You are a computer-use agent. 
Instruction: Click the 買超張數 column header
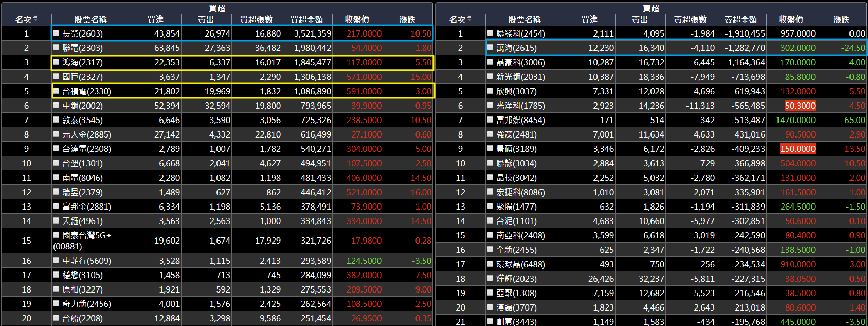[256, 20]
